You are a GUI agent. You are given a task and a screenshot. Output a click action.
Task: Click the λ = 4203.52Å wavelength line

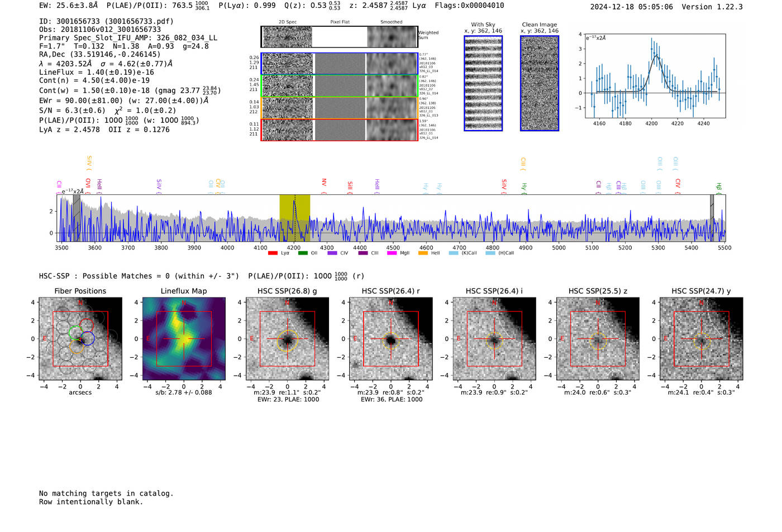click(106, 64)
